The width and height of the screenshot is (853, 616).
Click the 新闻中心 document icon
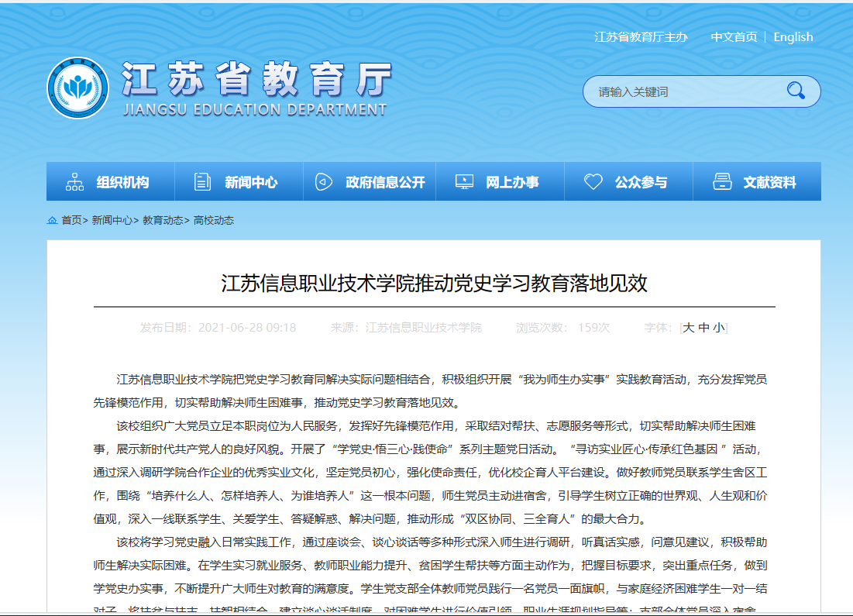click(x=202, y=182)
